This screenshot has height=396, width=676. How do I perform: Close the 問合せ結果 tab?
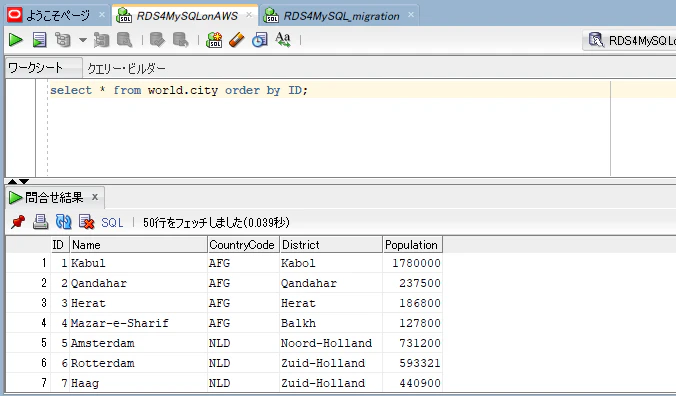[95, 197]
